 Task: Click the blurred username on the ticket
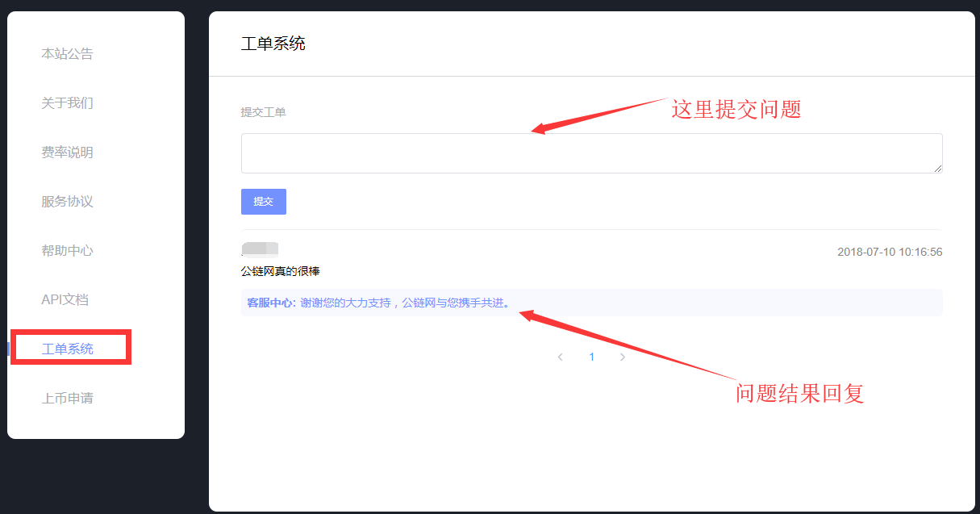tap(260, 249)
